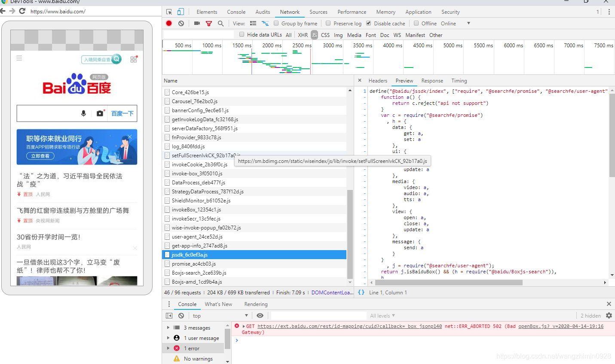Open Baidu QR grid icon

[134, 59]
